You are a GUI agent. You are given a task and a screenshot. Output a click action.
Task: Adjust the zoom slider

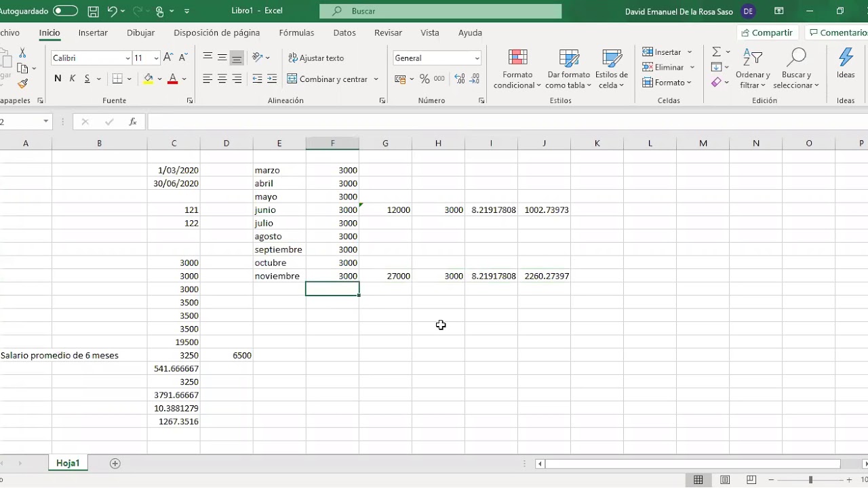(810, 480)
